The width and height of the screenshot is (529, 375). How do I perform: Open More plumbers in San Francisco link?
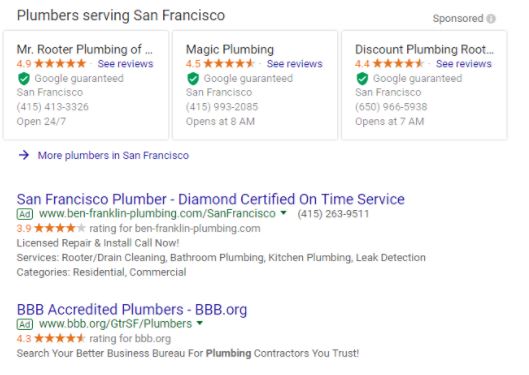[x=113, y=155]
